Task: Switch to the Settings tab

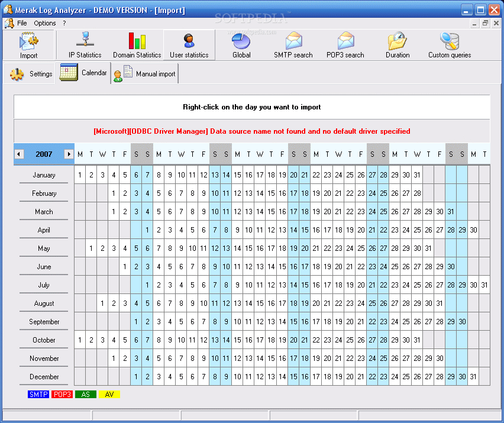Action: (x=30, y=74)
